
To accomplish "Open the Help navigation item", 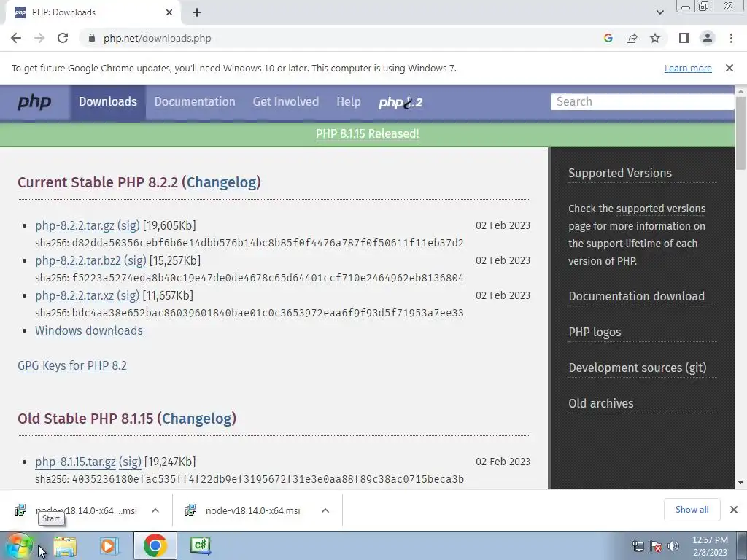I will [348, 102].
